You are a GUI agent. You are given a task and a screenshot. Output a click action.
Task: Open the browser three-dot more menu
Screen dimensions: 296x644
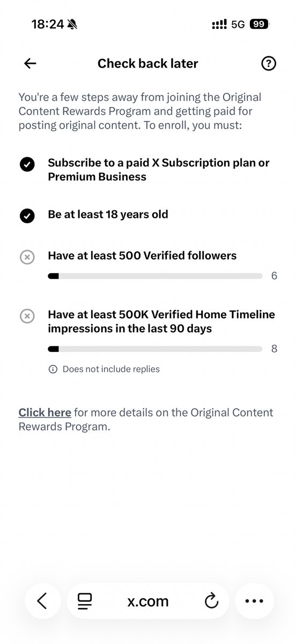pos(254,601)
